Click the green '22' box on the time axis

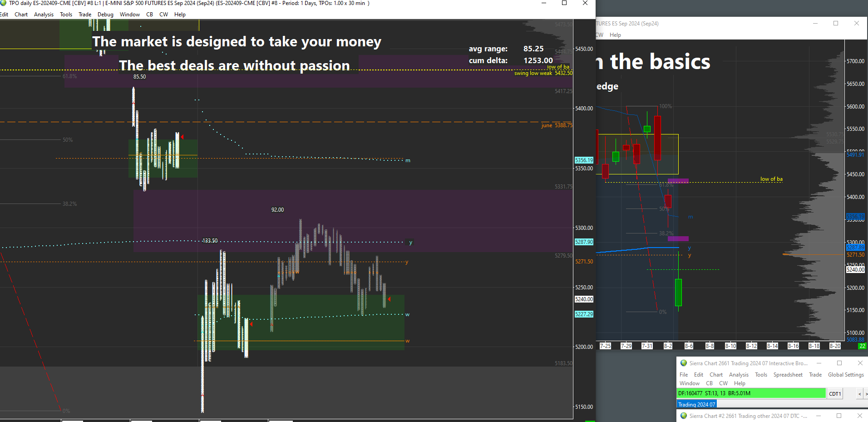pos(862,346)
